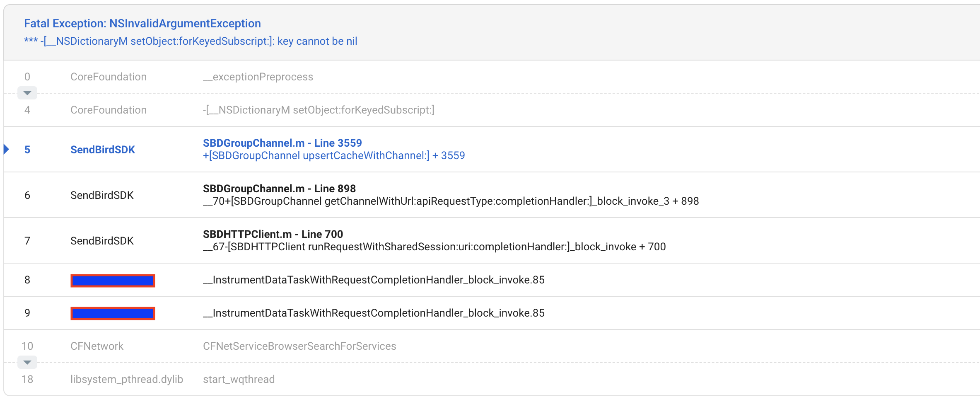The width and height of the screenshot is (980, 397).
Task: Select frame 8's InstrumentDataTask block_invoke.85 symbol
Action: [373, 280]
